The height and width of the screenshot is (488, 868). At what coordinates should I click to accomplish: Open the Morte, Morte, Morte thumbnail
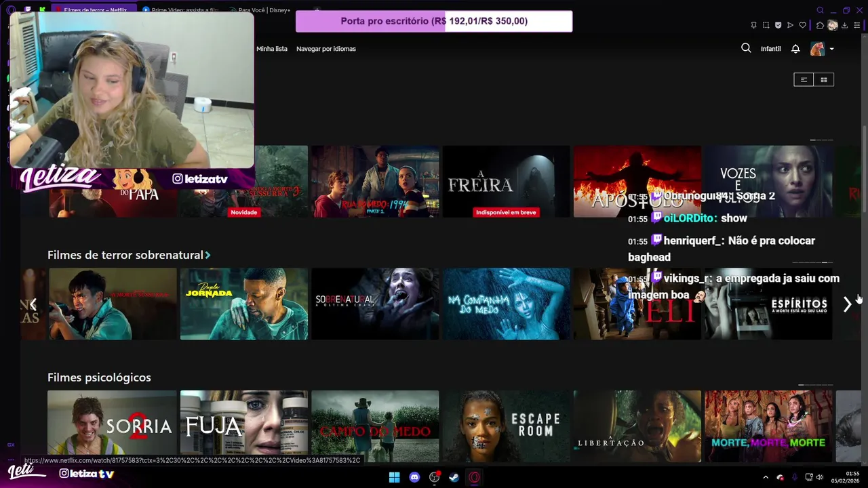point(768,426)
